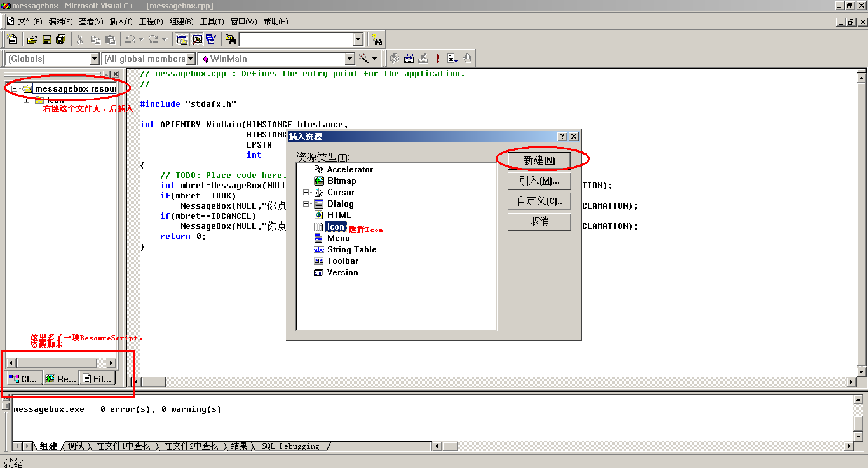Click the Find in Files binoculars icon

(231, 39)
